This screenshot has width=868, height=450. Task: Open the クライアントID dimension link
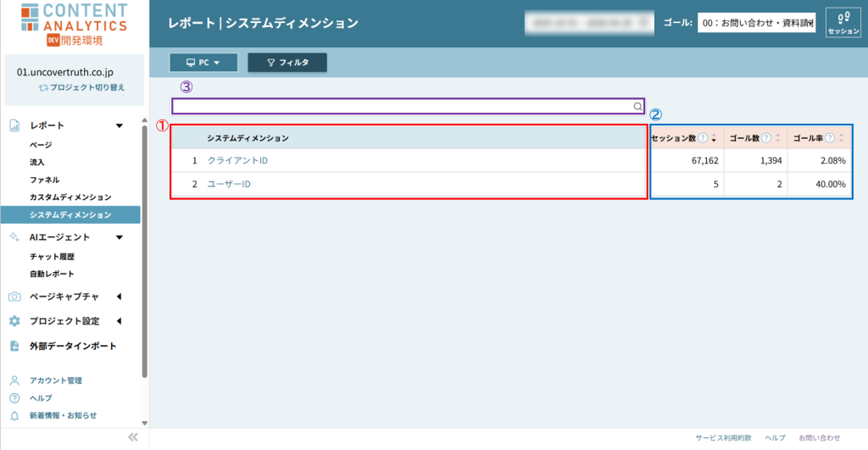click(237, 160)
